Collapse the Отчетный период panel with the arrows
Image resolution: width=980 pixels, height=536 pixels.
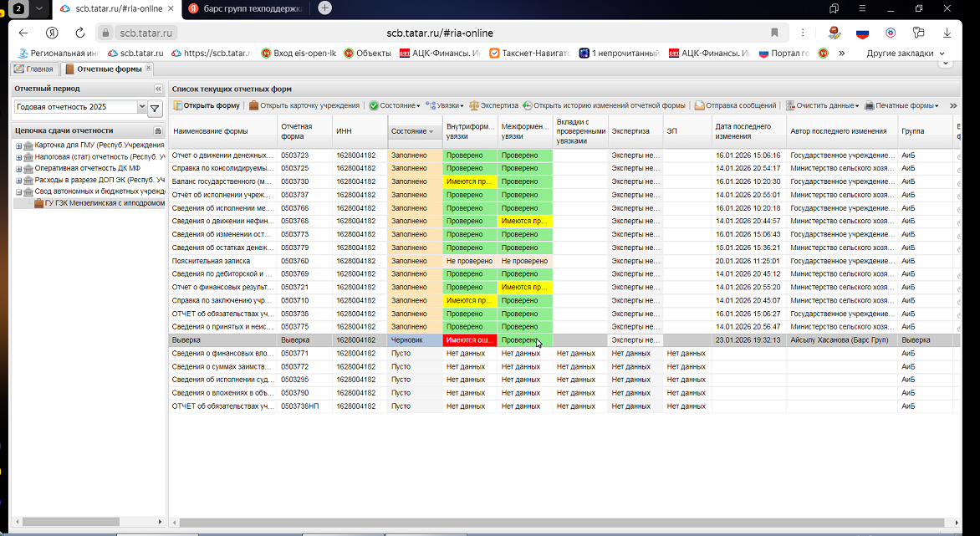pyautogui.click(x=158, y=89)
